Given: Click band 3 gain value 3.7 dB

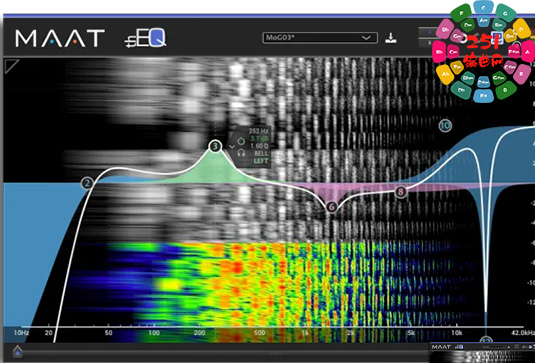Looking at the screenshot, I should pyautogui.click(x=259, y=139).
